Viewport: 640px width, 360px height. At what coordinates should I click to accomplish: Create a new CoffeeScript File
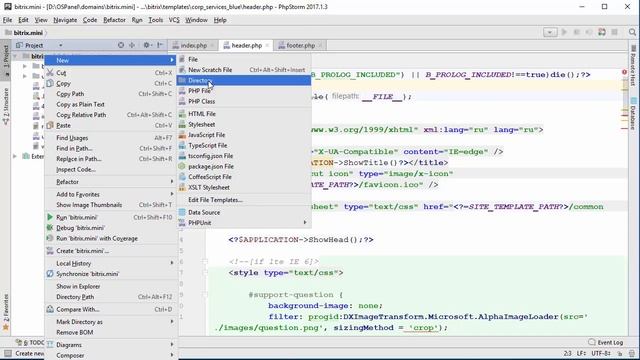244,177
